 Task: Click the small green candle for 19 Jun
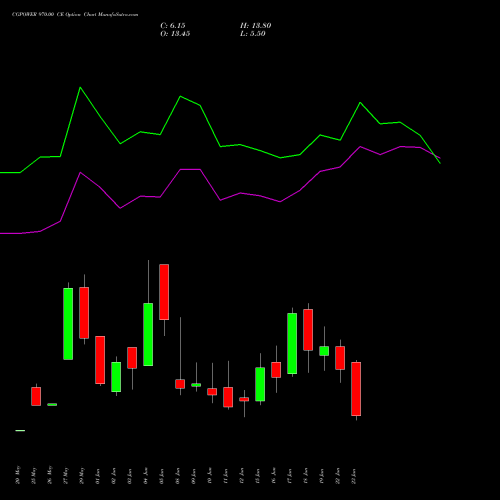tap(324, 351)
